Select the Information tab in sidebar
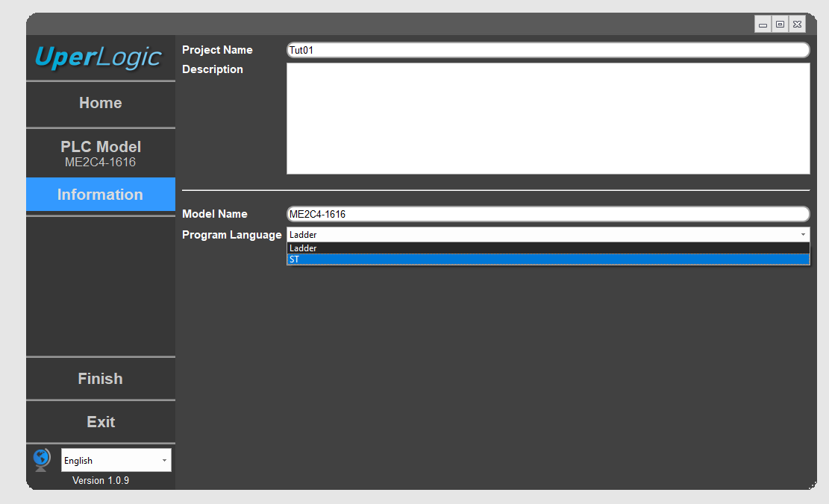 [x=100, y=195]
